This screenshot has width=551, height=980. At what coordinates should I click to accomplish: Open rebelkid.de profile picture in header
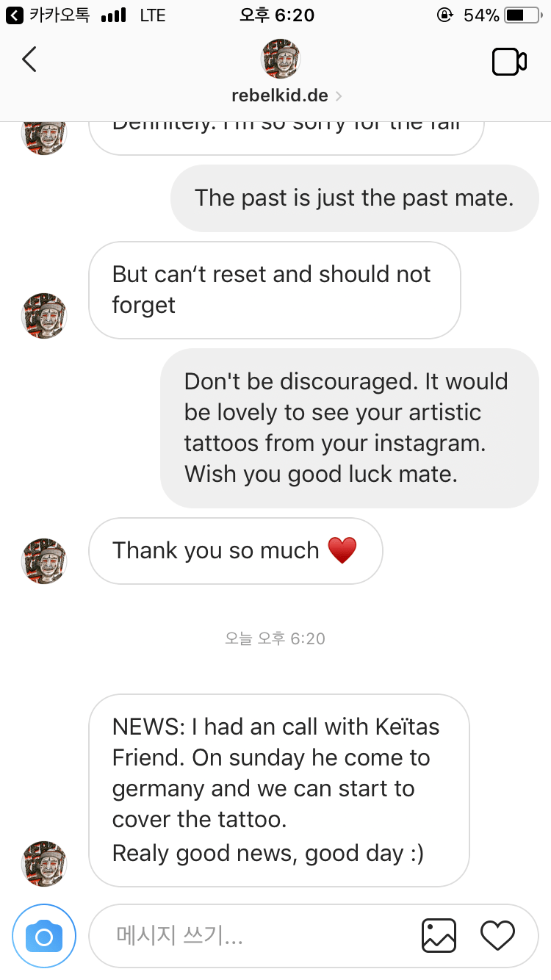point(280,59)
